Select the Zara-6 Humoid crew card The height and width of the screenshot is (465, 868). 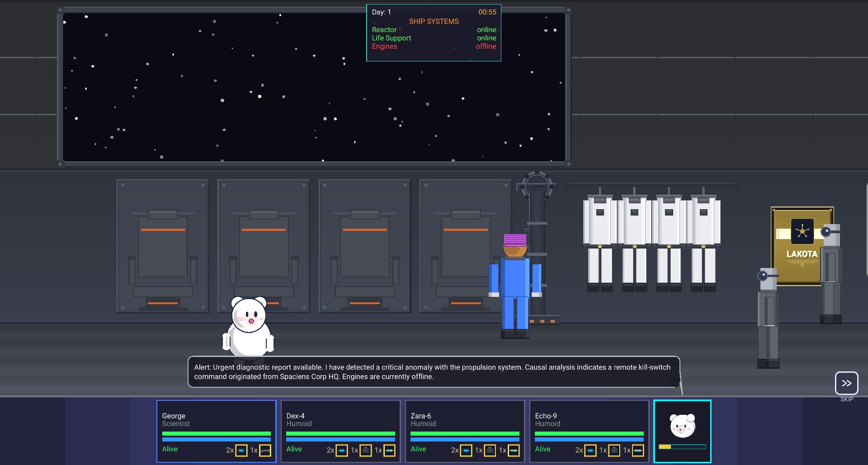[x=465, y=431]
